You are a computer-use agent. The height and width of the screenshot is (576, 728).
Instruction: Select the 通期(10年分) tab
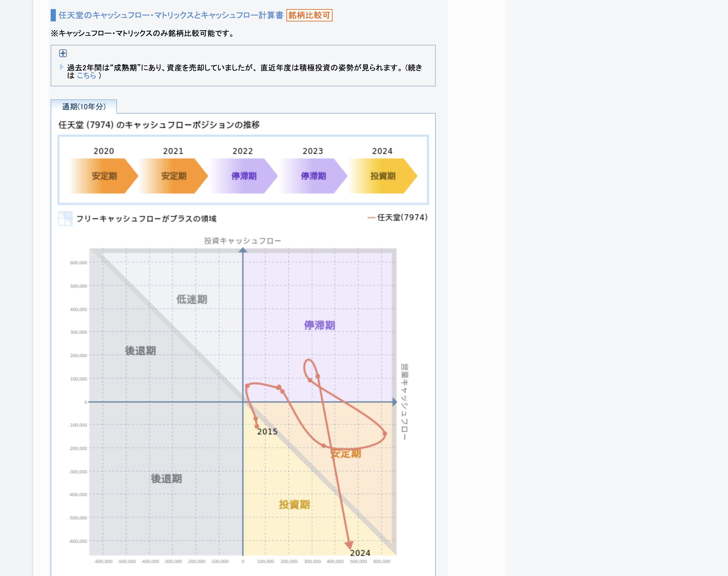(84, 106)
